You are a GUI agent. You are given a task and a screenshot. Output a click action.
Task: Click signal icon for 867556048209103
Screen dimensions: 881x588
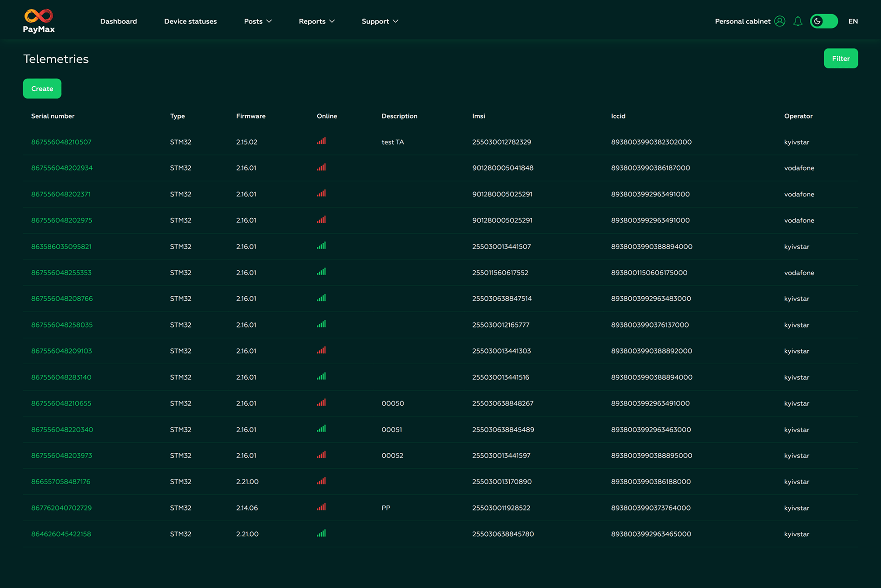pyautogui.click(x=321, y=350)
